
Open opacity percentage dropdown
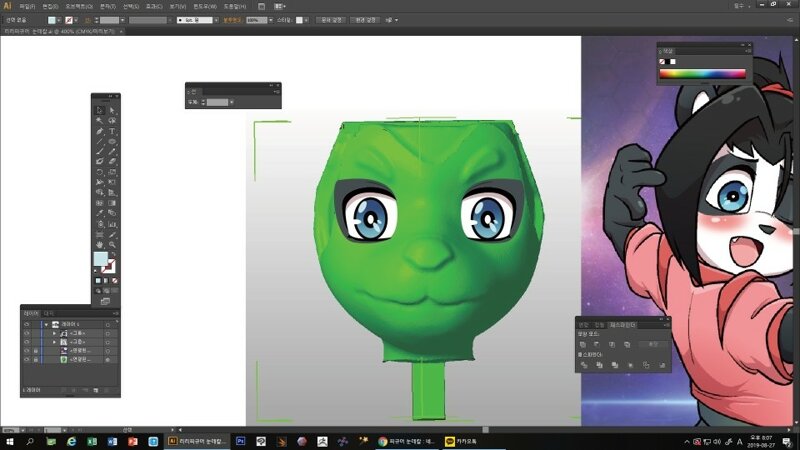point(270,20)
